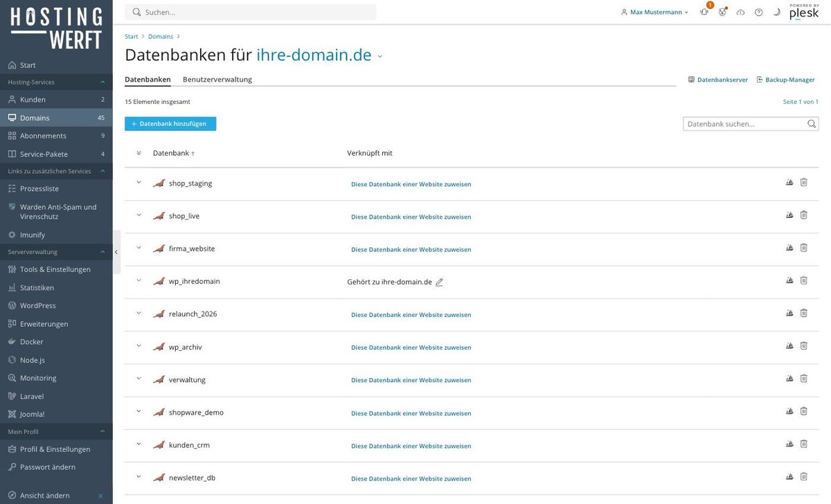The height and width of the screenshot is (504, 831).
Task: Click the Datenbank hinzufügen button
Action: point(170,123)
